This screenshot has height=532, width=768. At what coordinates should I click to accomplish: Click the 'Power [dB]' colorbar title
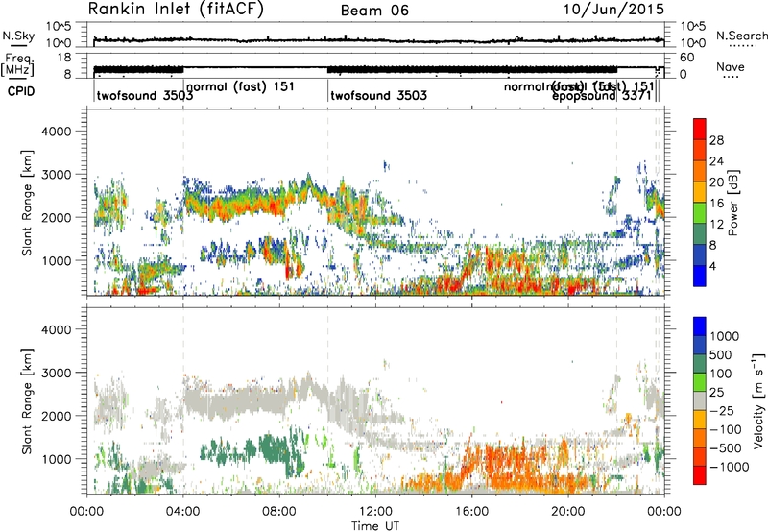click(732, 203)
